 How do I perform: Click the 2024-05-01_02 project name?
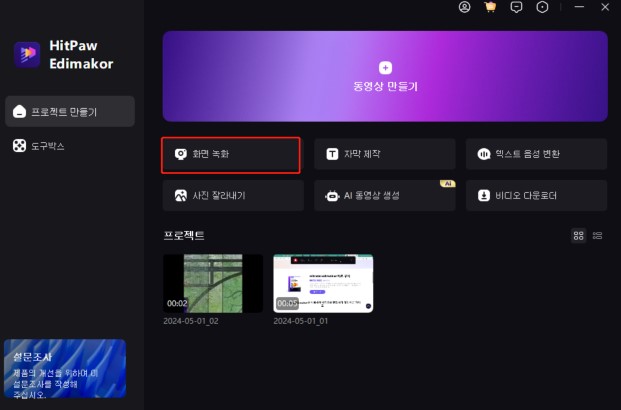(x=190, y=321)
